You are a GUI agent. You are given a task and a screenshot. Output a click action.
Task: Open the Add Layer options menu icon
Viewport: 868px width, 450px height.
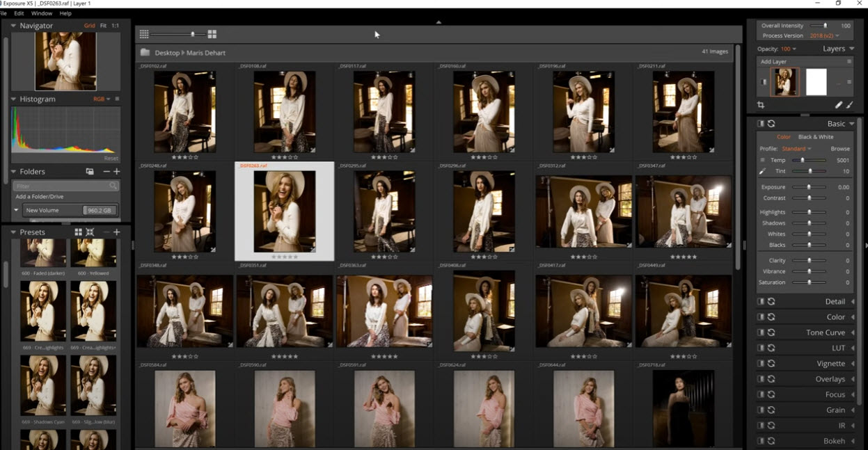849,61
